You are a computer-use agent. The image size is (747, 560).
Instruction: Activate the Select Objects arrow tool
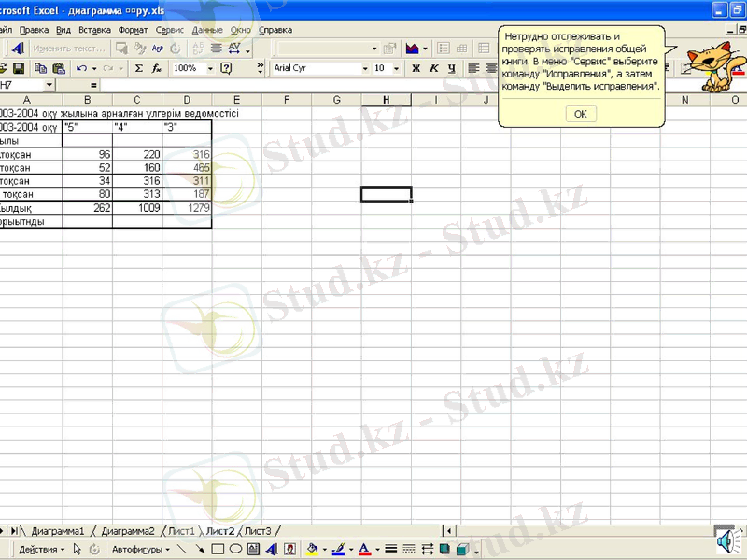point(78,551)
